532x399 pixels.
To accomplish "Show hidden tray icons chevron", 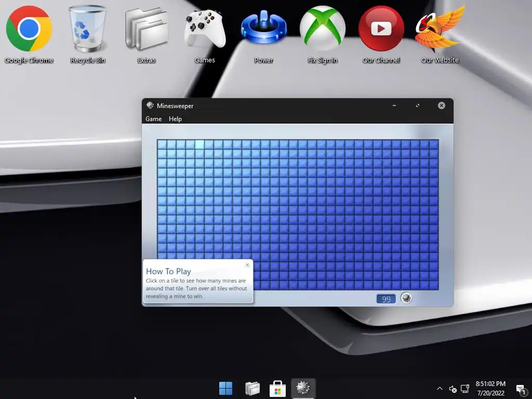I will click(x=440, y=389).
